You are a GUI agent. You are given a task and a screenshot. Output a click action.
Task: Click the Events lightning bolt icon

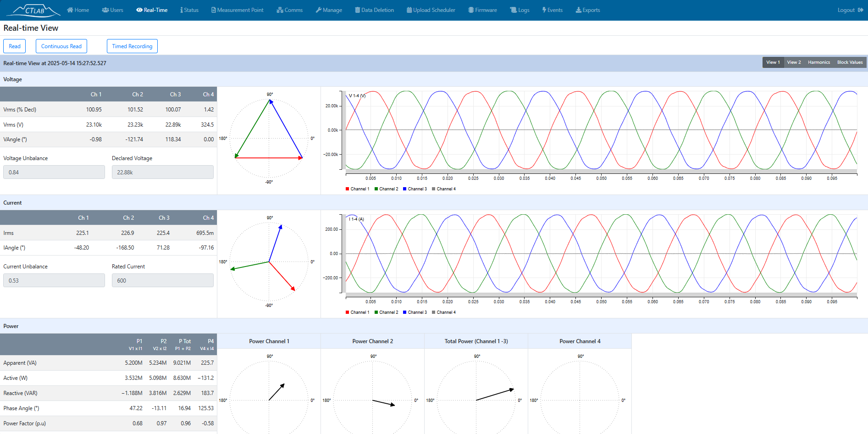(544, 10)
